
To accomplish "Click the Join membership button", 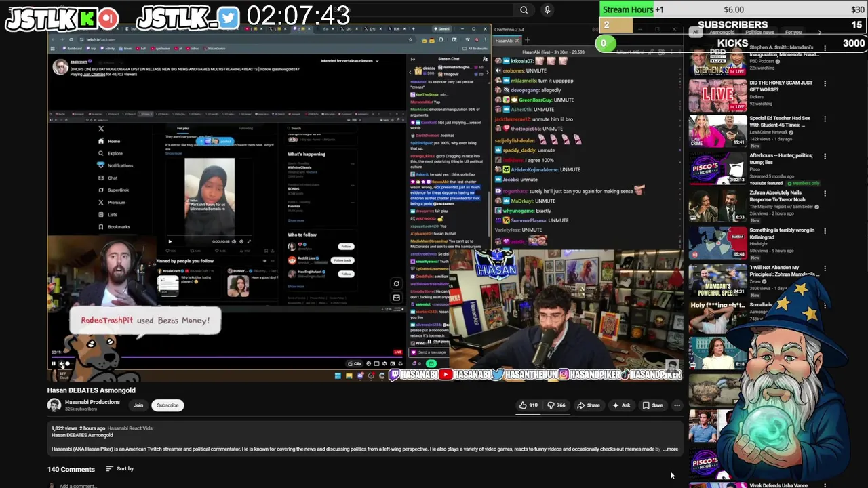I will (138, 405).
